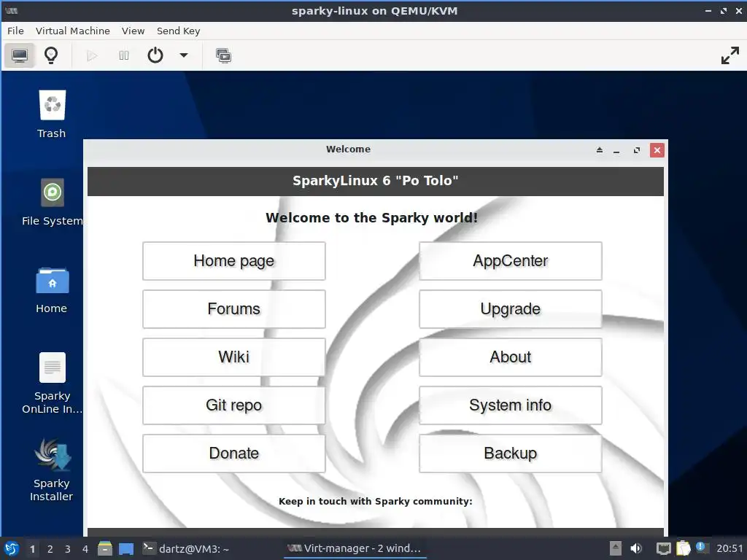Click the Backup button

click(510, 454)
